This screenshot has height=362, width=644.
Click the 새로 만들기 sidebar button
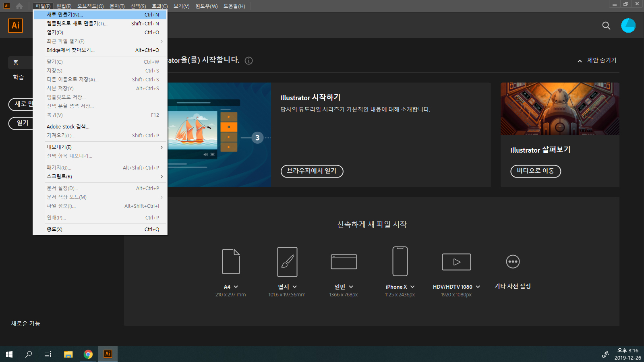[21, 104]
